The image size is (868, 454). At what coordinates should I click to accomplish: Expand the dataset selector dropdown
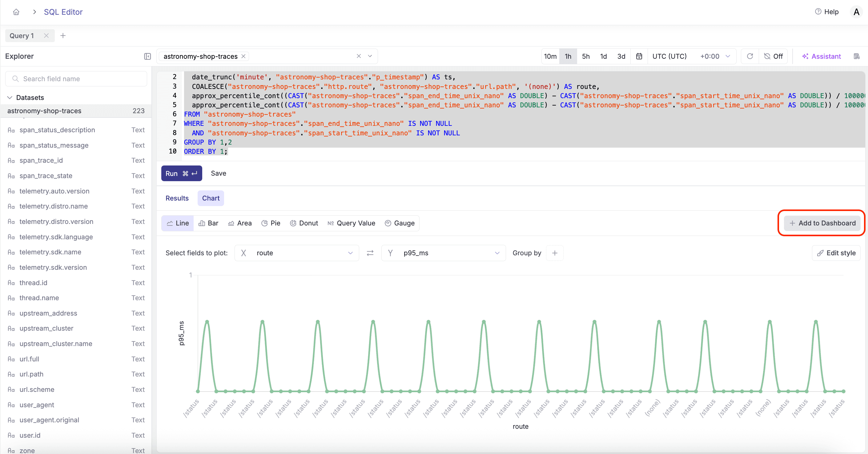(x=370, y=56)
